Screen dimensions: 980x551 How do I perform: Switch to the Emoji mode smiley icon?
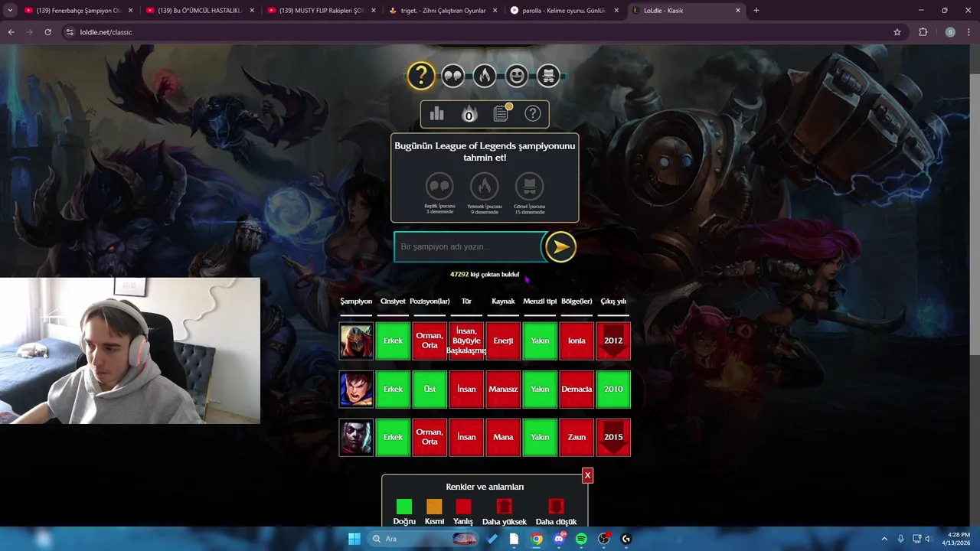click(x=517, y=76)
